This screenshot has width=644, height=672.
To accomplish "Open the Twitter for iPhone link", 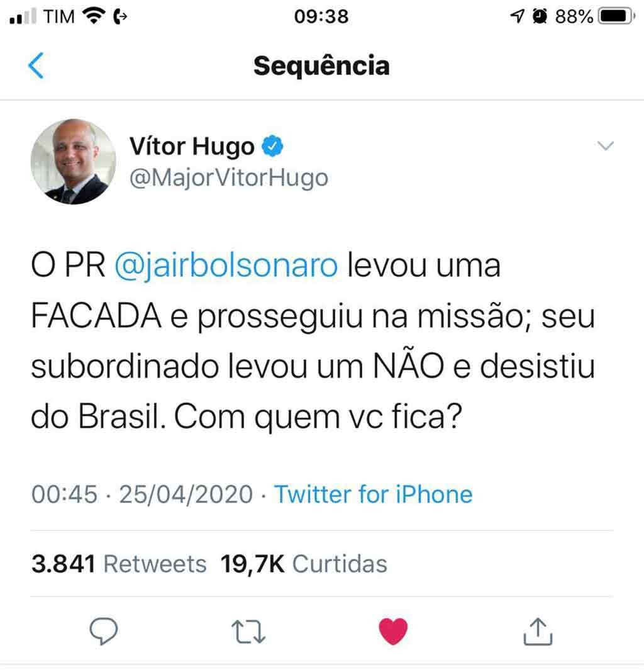I will (373, 494).
